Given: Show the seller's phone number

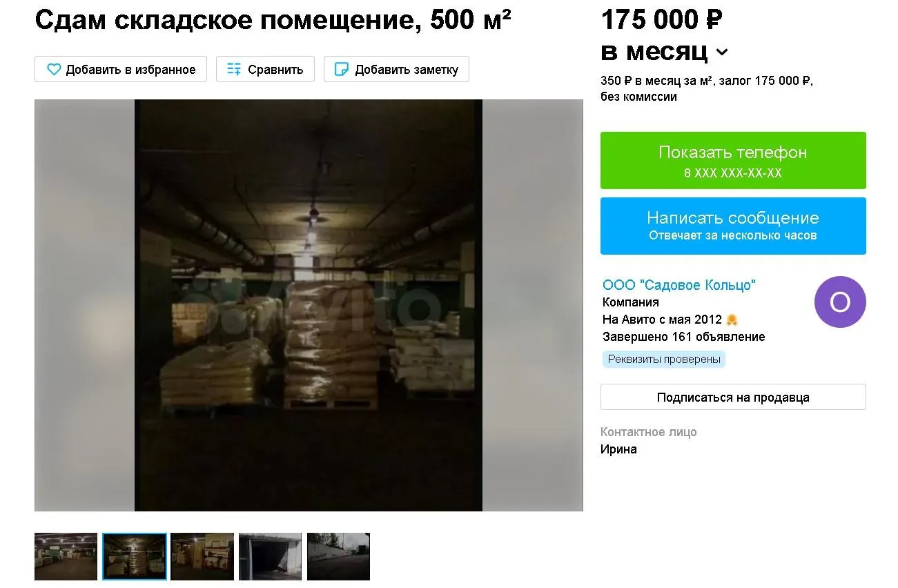Looking at the screenshot, I should (x=732, y=160).
